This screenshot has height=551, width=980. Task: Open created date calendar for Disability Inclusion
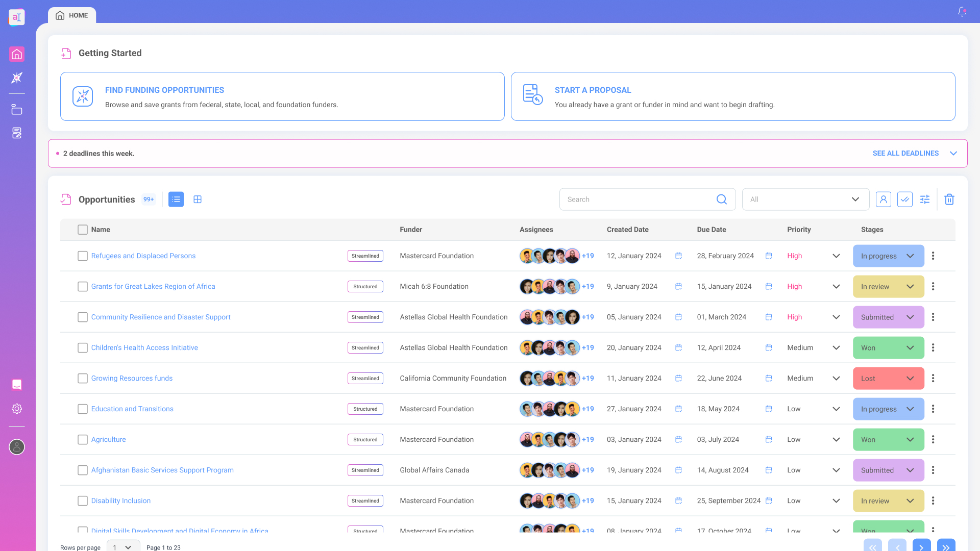(x=678, y=500)
